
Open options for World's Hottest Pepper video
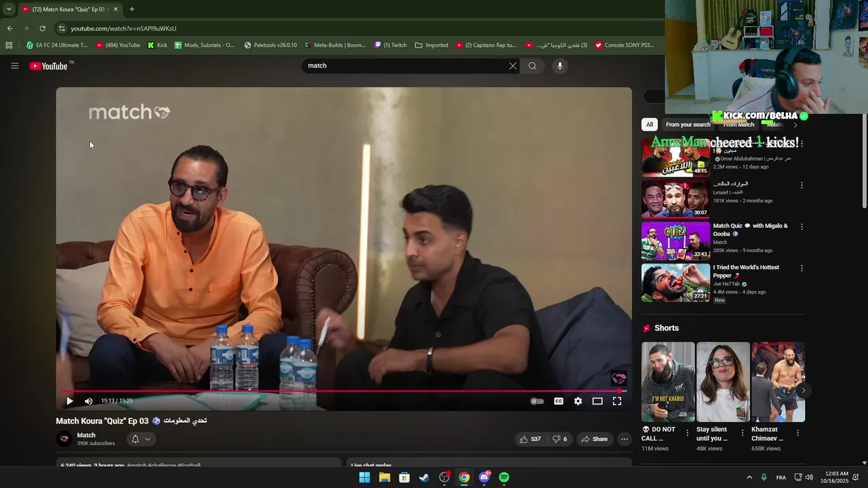coord(802,268)
